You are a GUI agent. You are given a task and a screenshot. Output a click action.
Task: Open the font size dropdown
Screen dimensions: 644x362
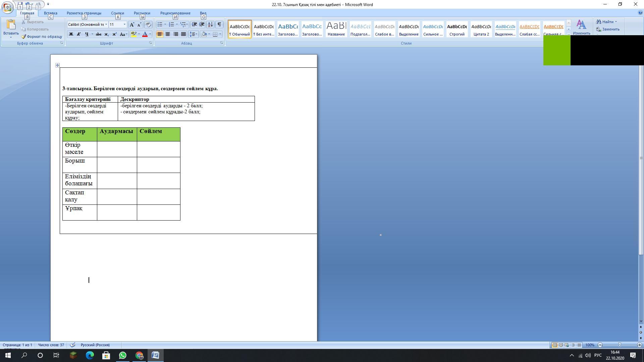tap(124, 24)
